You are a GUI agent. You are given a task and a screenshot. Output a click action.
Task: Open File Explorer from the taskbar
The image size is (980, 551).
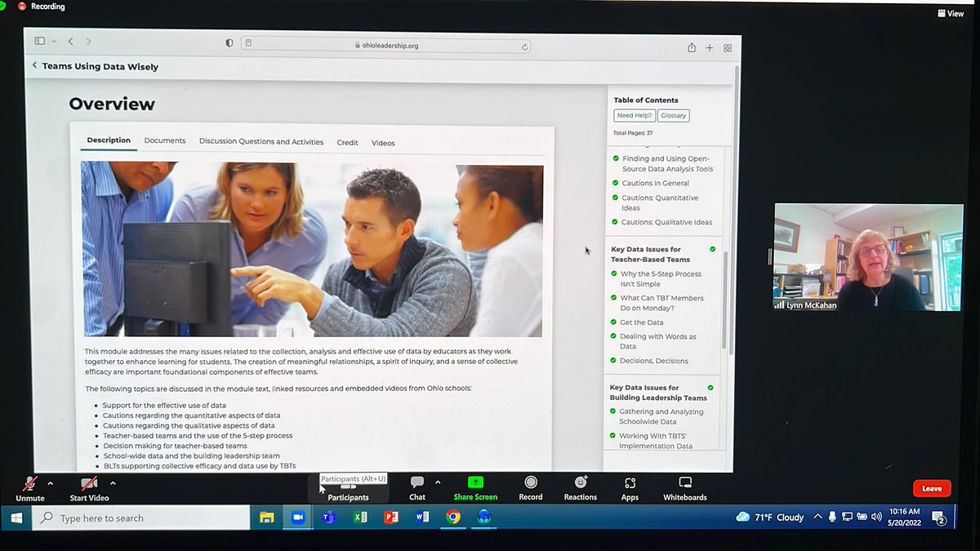coord(266,518)
